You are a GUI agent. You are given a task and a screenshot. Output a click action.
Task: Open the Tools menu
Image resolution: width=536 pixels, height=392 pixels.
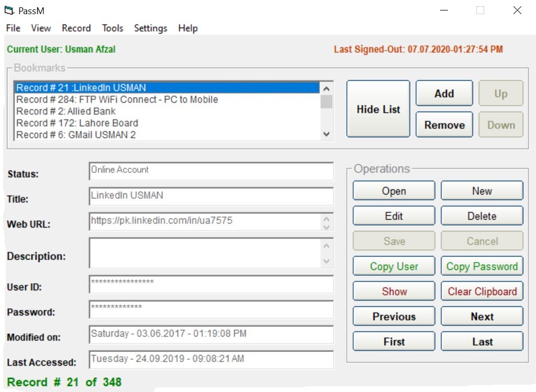click(112, 28)
